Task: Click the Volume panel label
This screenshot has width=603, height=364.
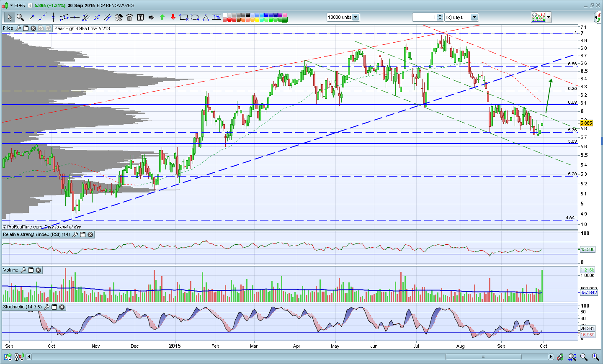Action: (11, 270)
